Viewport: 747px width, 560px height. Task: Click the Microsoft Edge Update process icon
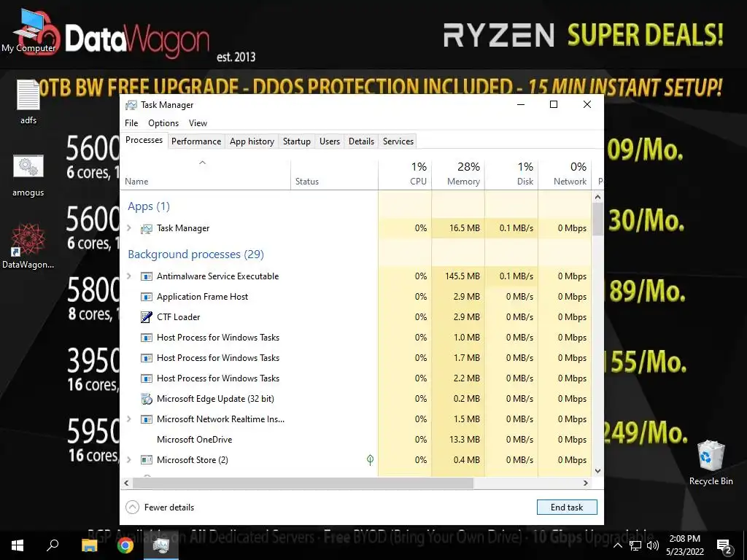click(x=146, y=399)
